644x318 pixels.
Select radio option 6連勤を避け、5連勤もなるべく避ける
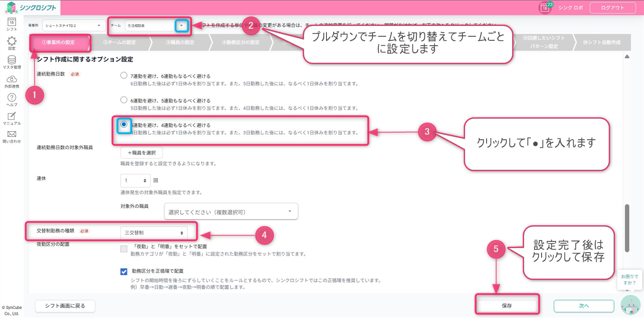point(124,100)
